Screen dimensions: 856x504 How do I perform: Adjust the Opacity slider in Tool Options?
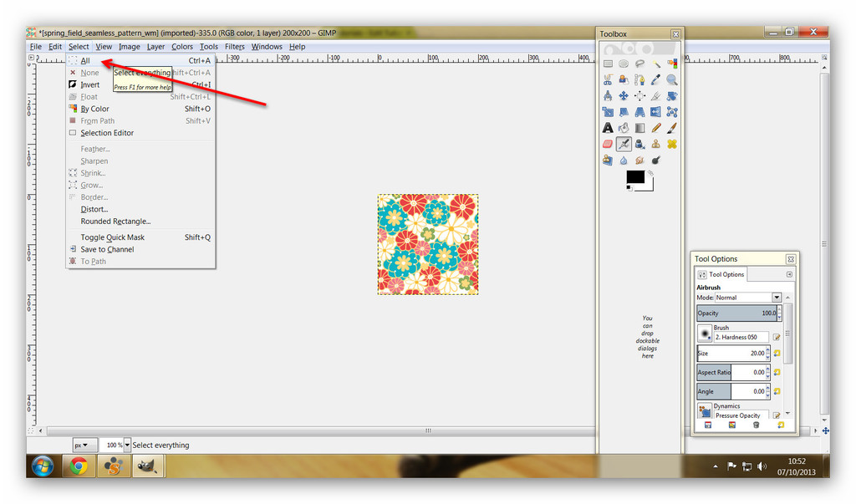(737, 313)
